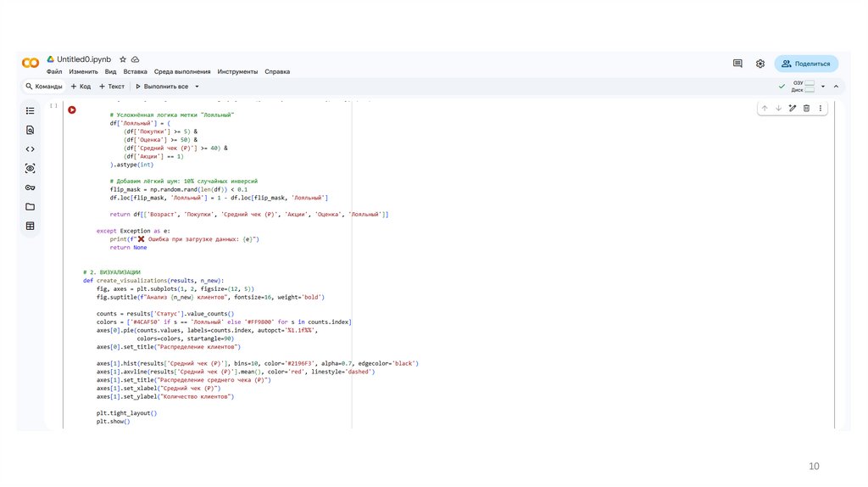Open the Files folder panel
Image resolution: width=868 pixels, height=487 pixels.
point(31,207)
